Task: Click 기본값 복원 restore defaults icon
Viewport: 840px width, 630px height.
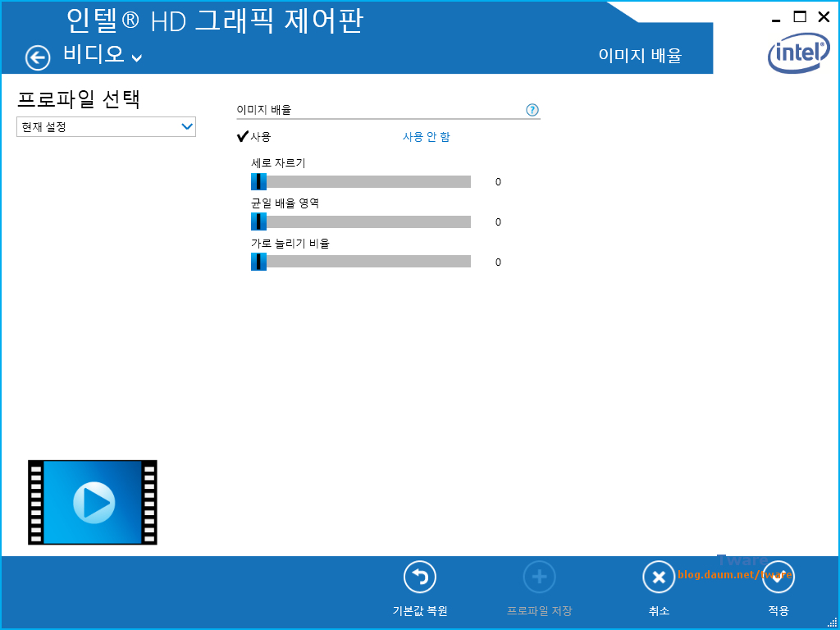Action: pos(420,577)
